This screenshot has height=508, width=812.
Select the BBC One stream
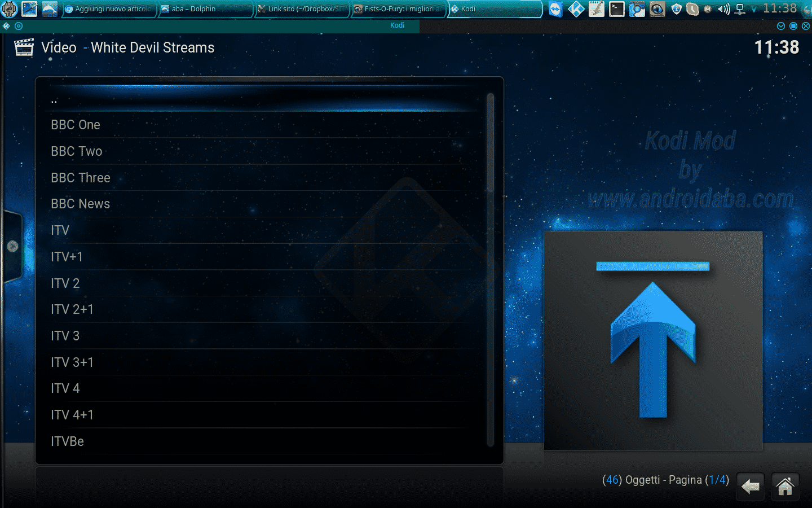click(x=263, y=125)
